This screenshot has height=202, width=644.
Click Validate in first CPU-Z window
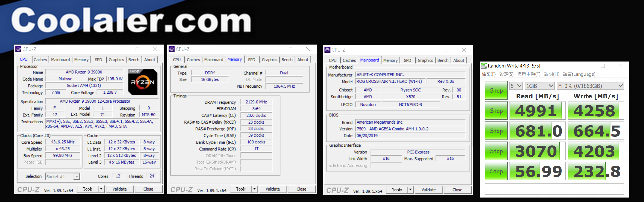(120, 189)
